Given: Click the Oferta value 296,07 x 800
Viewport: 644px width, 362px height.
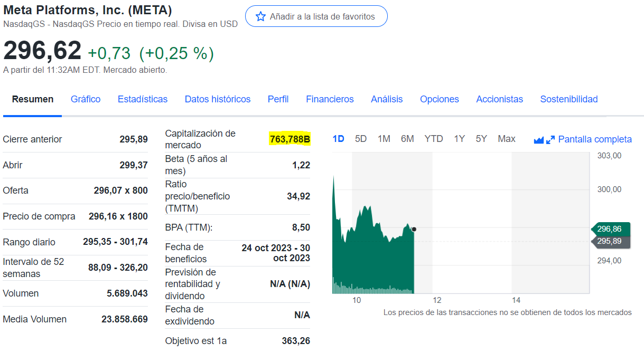Looking at the screenshot, I should point(121,190).
